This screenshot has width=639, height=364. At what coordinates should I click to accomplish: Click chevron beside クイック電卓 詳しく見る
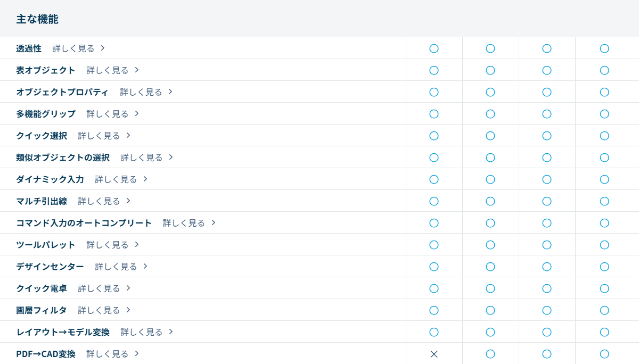tap(128, 288)
